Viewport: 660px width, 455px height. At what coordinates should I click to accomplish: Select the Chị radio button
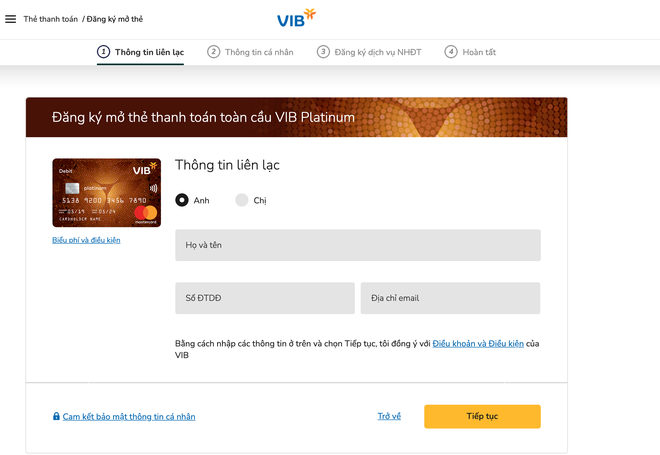coord(242,200)
